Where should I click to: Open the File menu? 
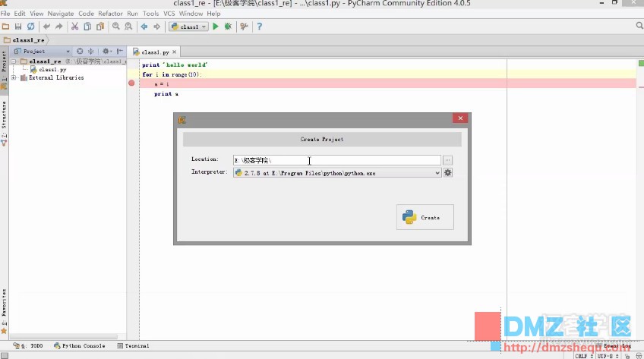5,14
